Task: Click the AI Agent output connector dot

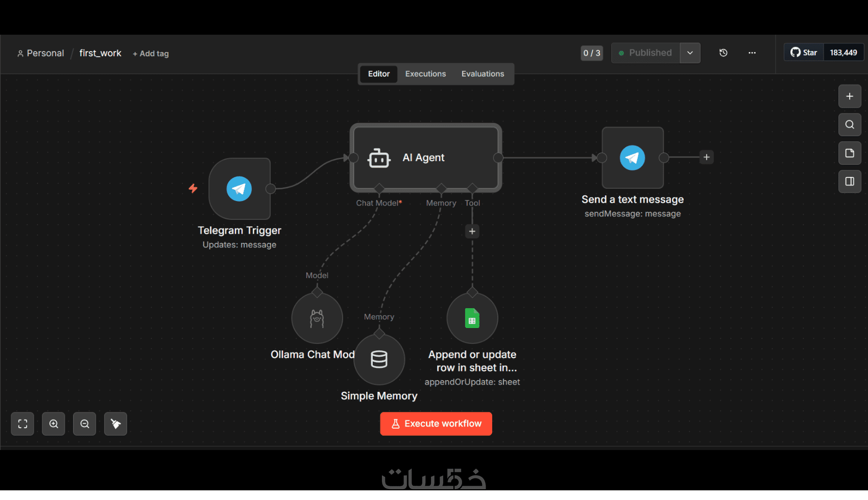Action: click(x=498, y=158)
